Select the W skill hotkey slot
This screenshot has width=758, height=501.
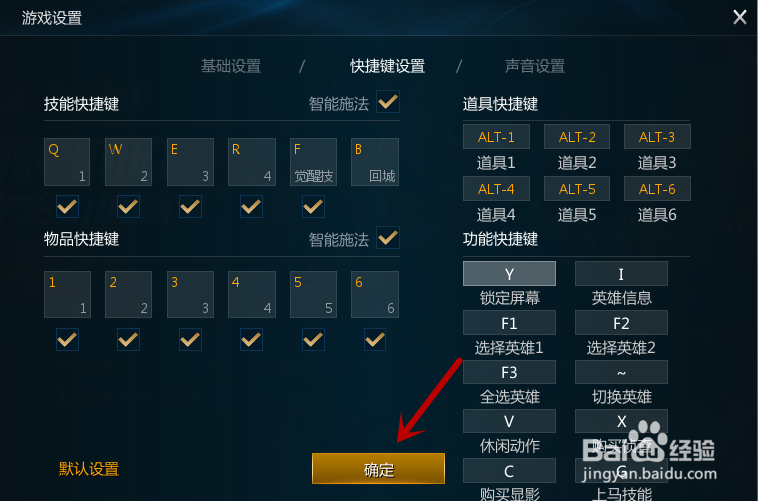click(x=128, y=162)
